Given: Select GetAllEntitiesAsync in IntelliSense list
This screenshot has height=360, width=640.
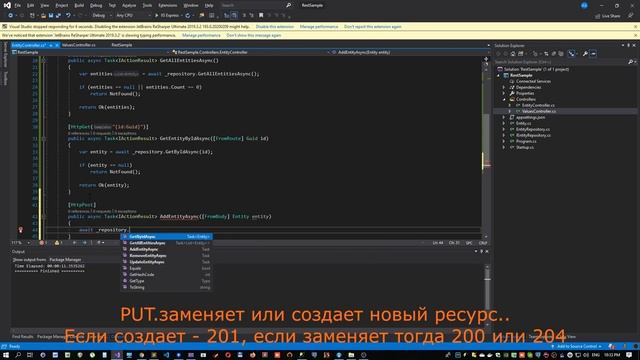Looking at the screenshot, I should point(167,243).
